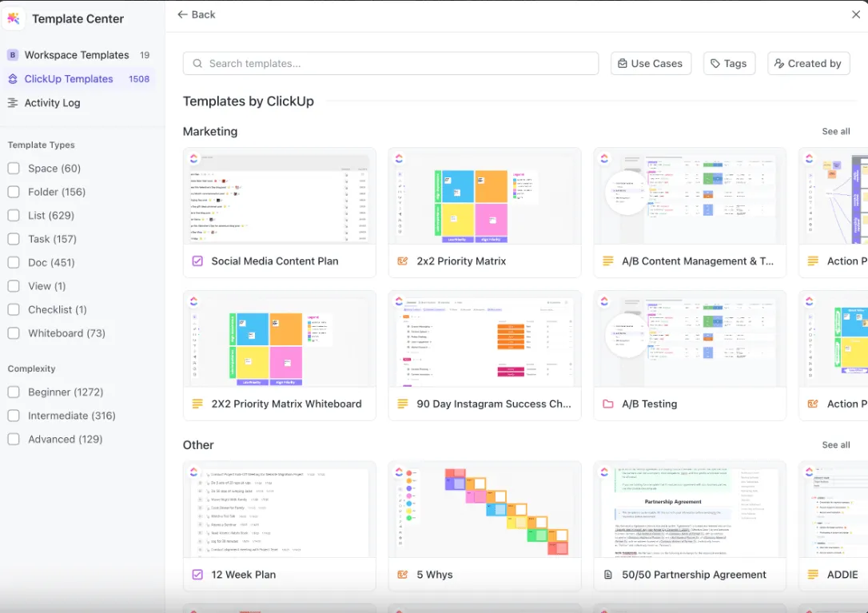This screenshot has width=868, height=613.
Task: Click the 1508 ClickUp Templates count
Action: pyautogui.click(x=139, y=78)
